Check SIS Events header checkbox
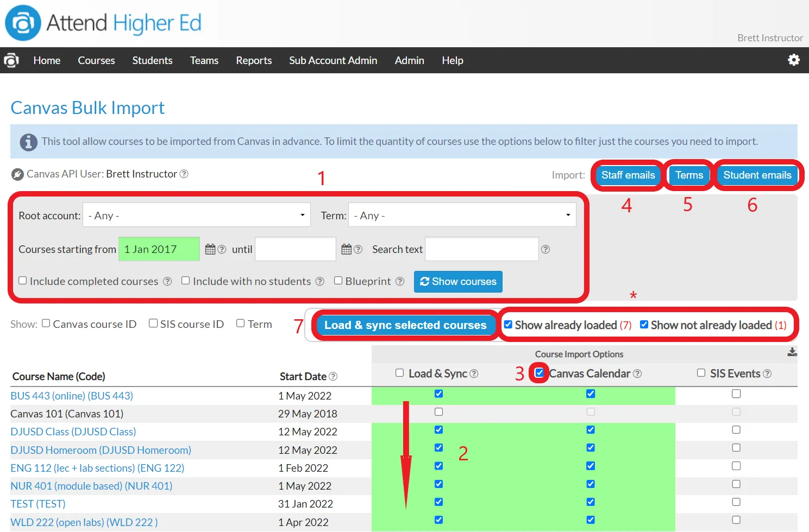This screenshot has width=809, height=532. coord(701,373)
